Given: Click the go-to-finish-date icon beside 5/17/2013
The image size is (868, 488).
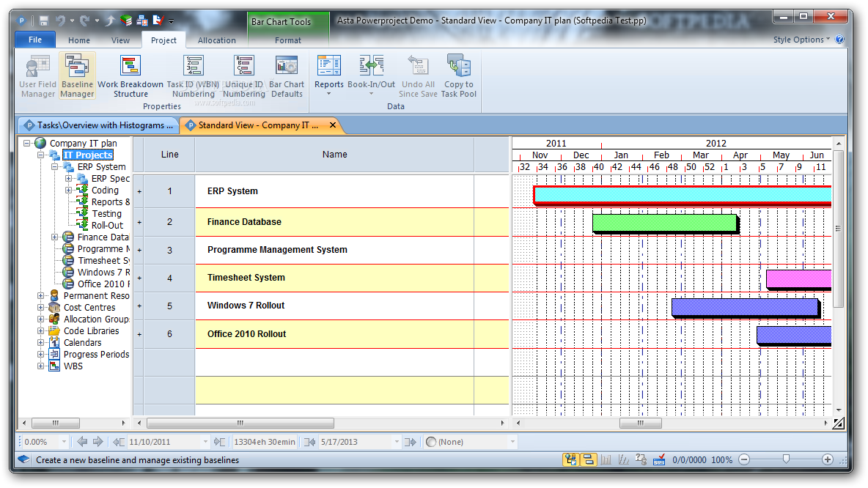Looking at the screenshot, I should click(x=310, y=442).
